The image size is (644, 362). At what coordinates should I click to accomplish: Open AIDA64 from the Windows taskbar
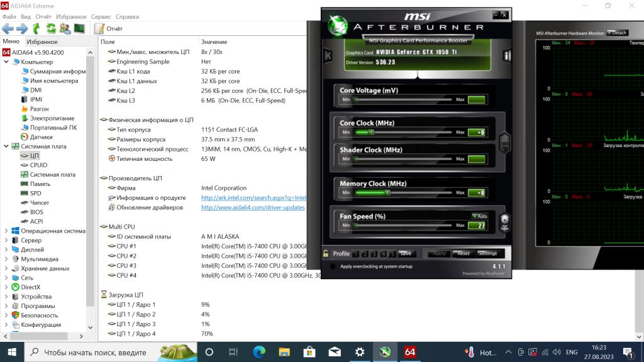pyautogui.click(x=410, y=352)
